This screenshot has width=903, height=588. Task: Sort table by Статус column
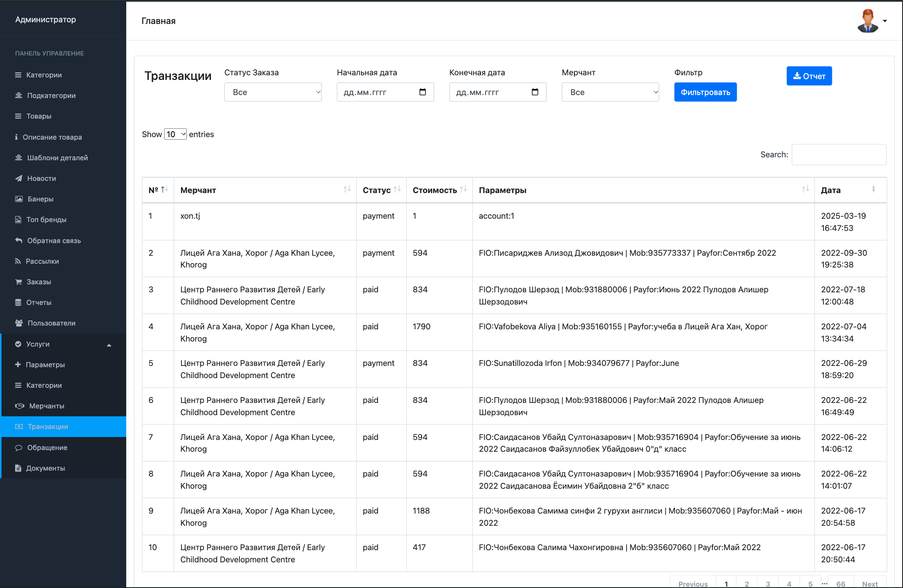point(381,190)
